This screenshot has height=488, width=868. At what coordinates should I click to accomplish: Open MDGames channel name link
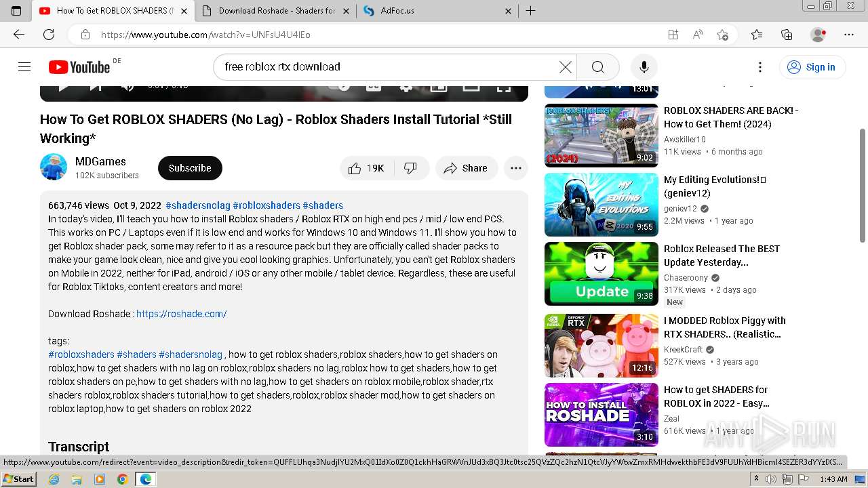pos(100,161)
